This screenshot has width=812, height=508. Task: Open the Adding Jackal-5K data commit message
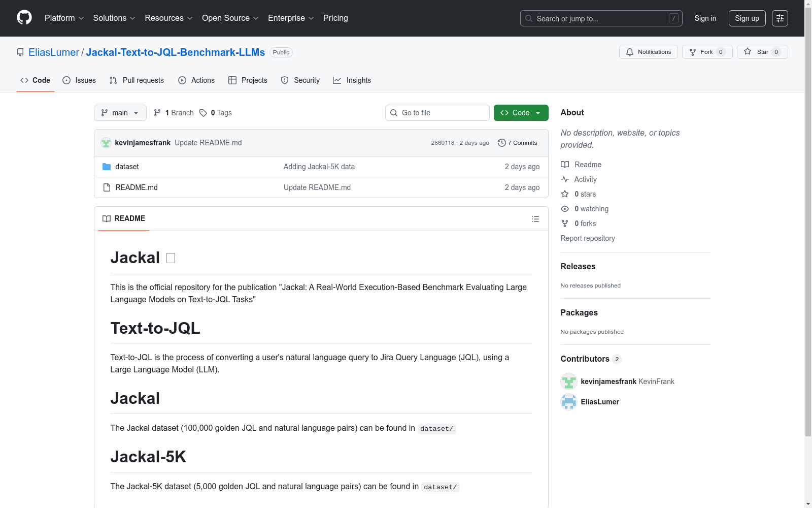point(319,167)
